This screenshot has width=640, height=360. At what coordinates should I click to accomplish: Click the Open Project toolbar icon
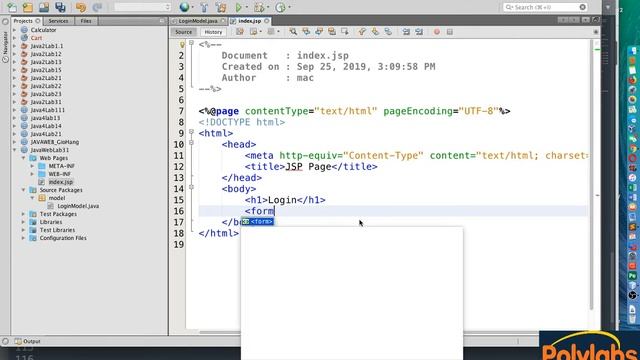[x=44, y=7]
